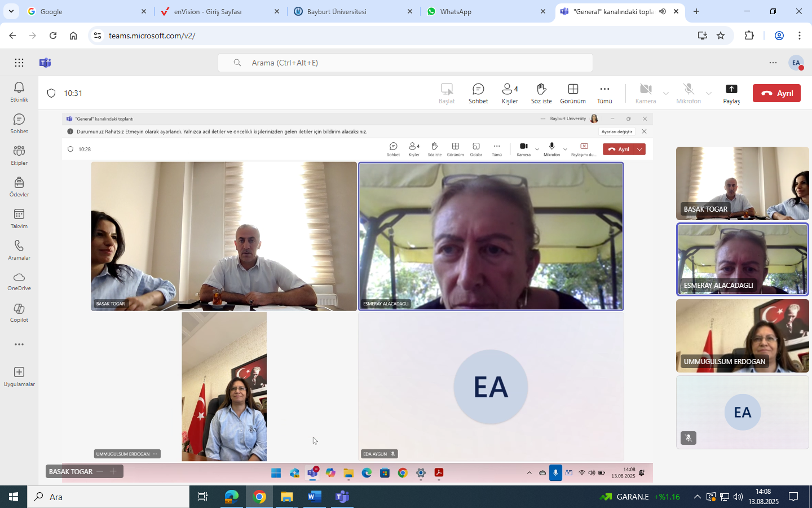The width and height of the screenshot is (812, 508).
Task: Toggle the Kamera on or off
Action: [x=646, y=93]
